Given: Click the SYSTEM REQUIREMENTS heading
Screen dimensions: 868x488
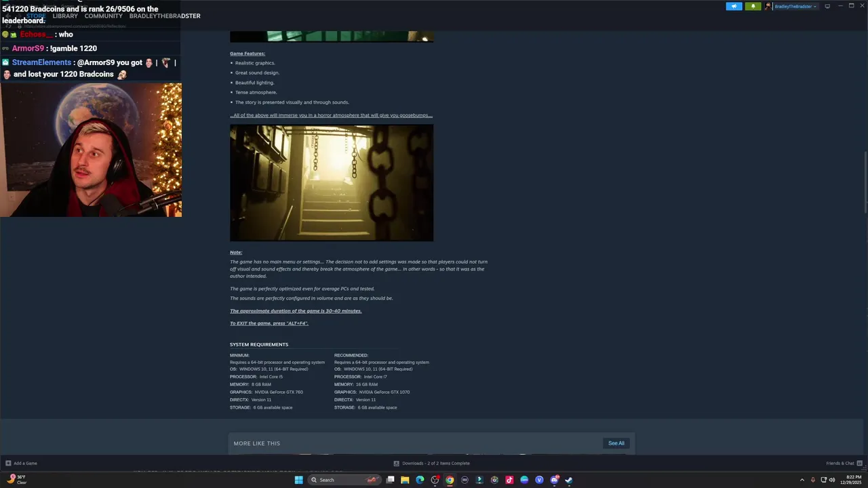Looking at the screenshot, I should click(259, 344).
